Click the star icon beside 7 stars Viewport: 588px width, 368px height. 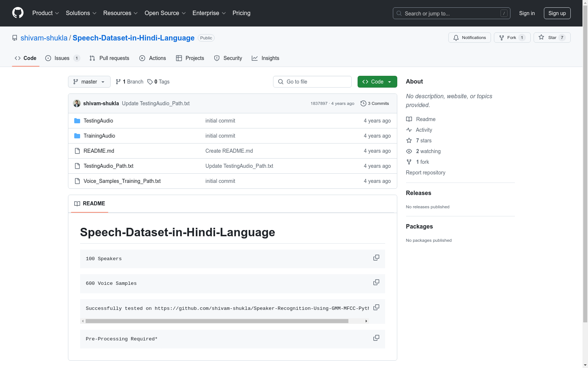pos(409,141)
